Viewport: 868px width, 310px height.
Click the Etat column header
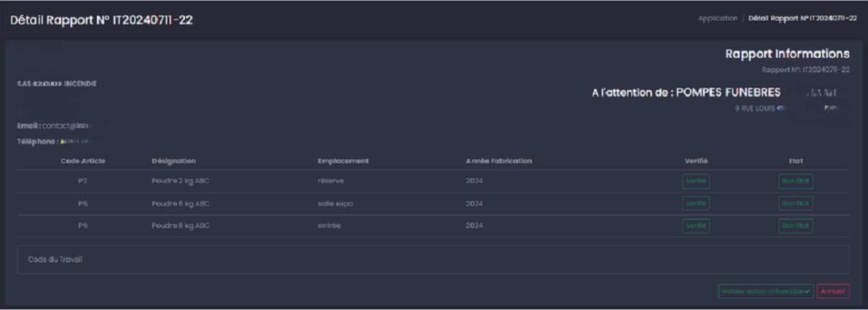[795, 161]
